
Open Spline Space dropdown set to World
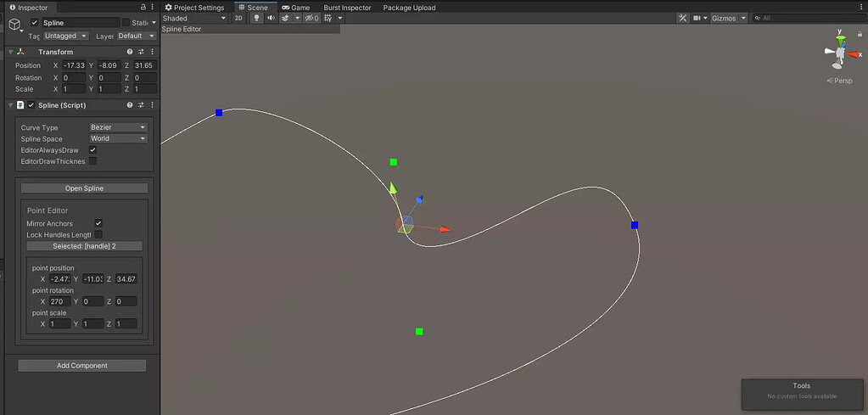119,138
